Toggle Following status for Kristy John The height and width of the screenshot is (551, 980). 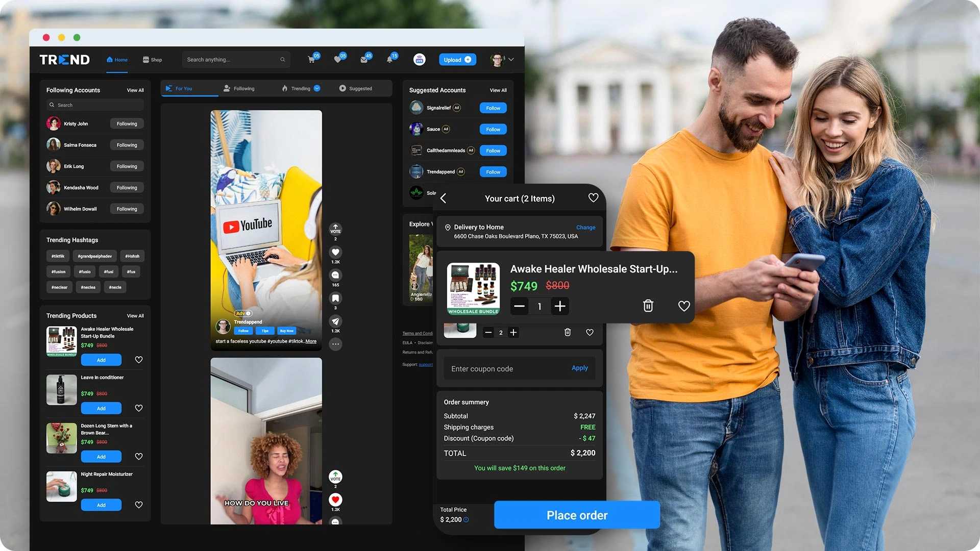[127, 123]
